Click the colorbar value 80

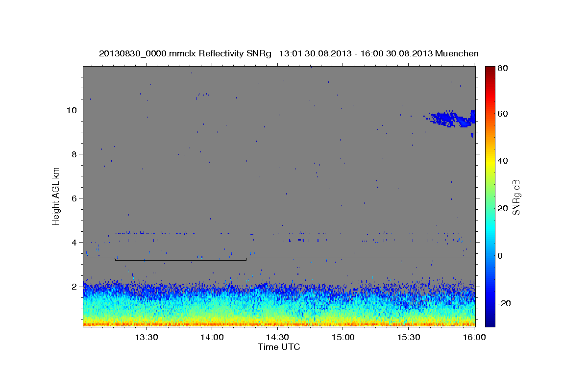(503, 69)
